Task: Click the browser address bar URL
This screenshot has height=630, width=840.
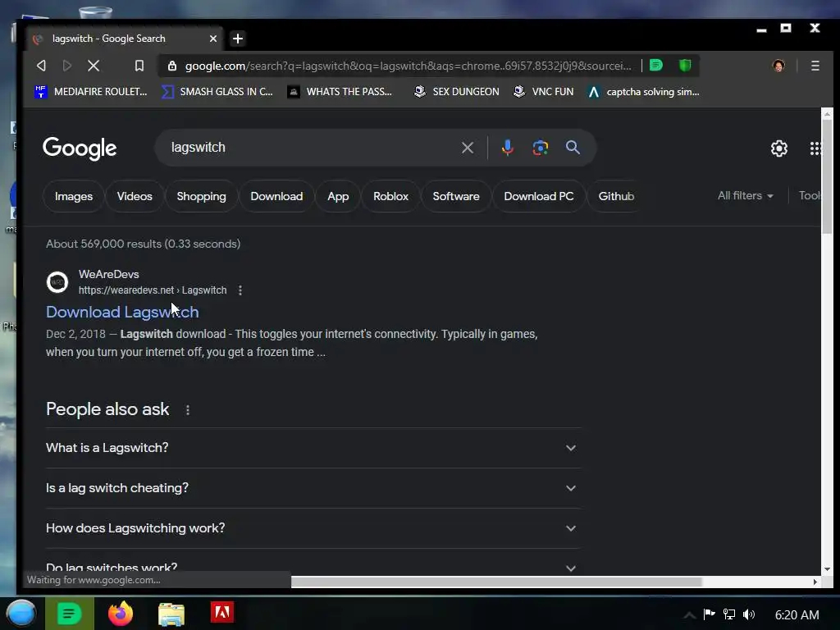Action: (x=408, y=66)
